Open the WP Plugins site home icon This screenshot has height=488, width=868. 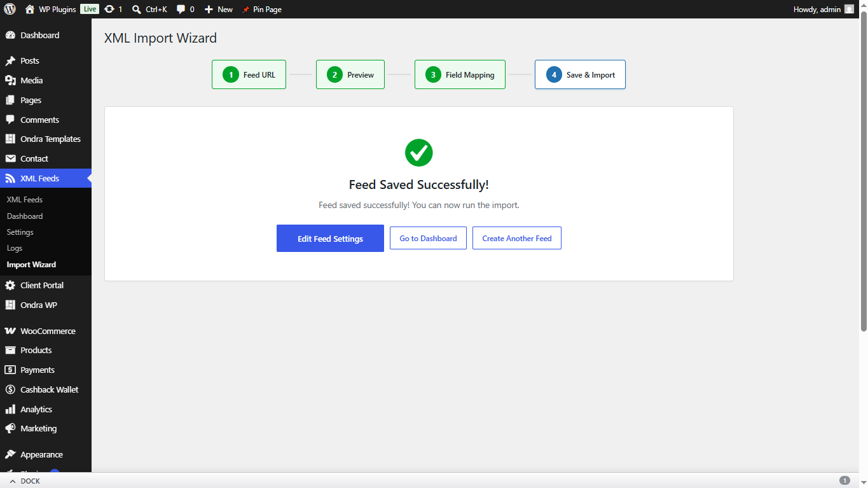tap(30, 9)
